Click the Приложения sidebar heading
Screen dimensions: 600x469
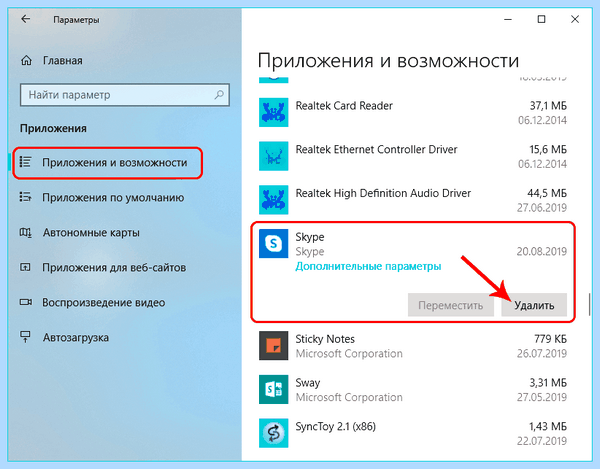[53, 128]
